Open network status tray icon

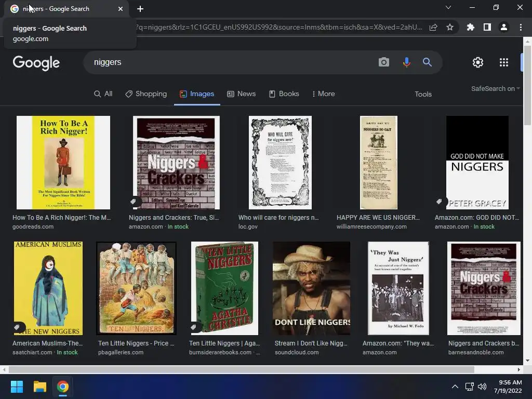click(x=470, y=387)
